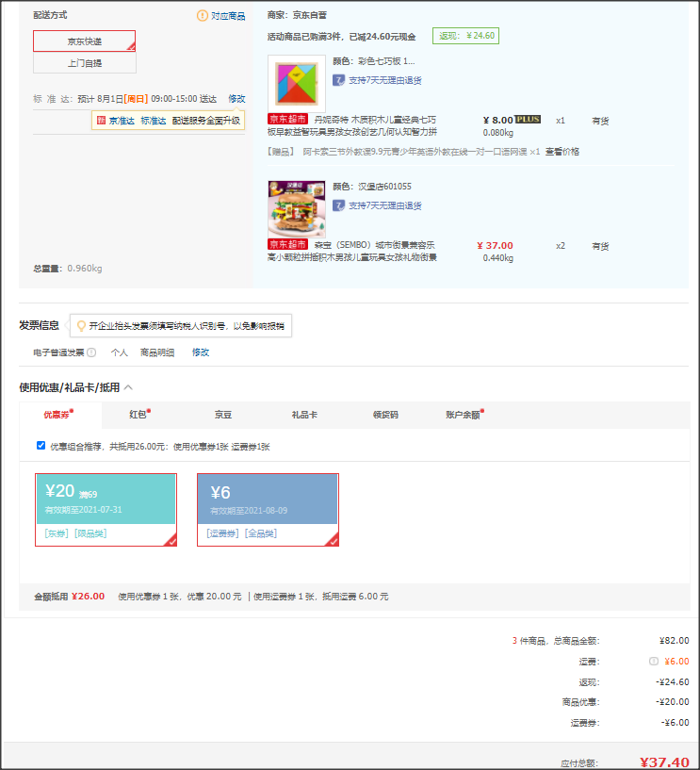The height and width of the screenshot is (770, 700).
Task: Select the ¥6 运费券 coupon
Action: (268, 510)
